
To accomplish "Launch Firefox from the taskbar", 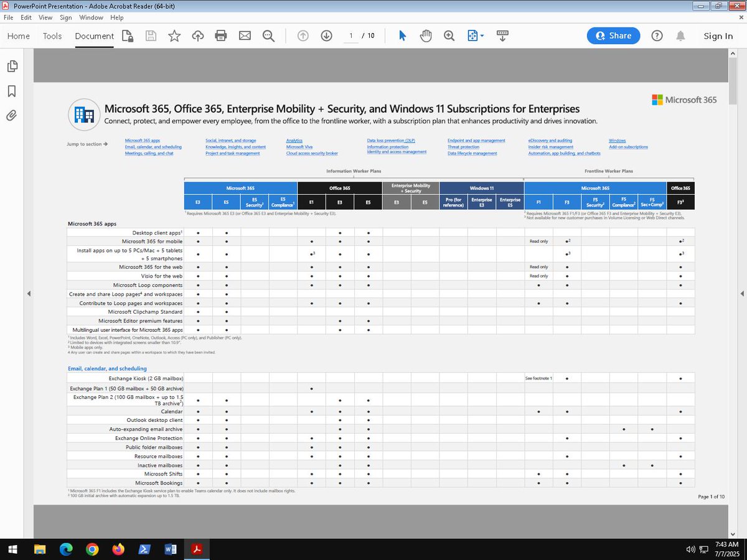I will 118,549.
